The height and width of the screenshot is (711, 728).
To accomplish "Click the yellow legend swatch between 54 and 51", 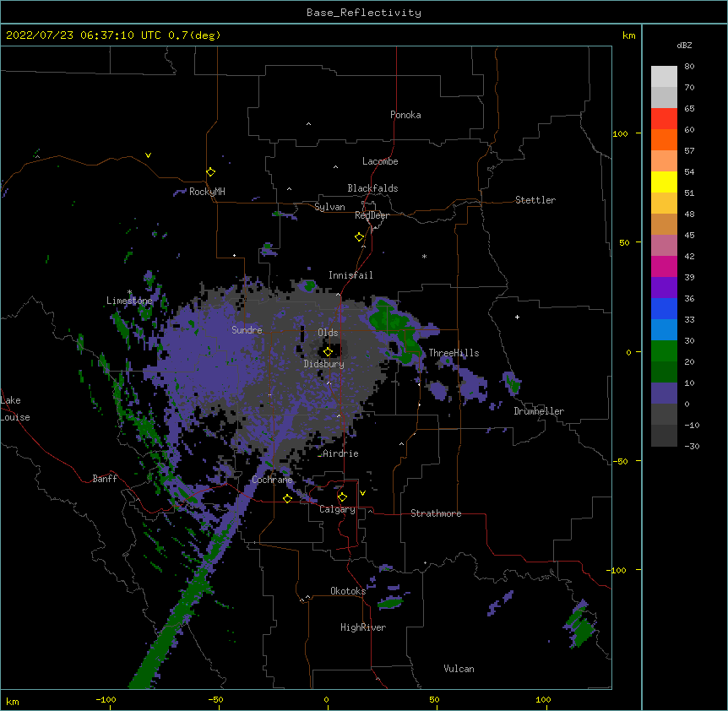I will 664,182.
